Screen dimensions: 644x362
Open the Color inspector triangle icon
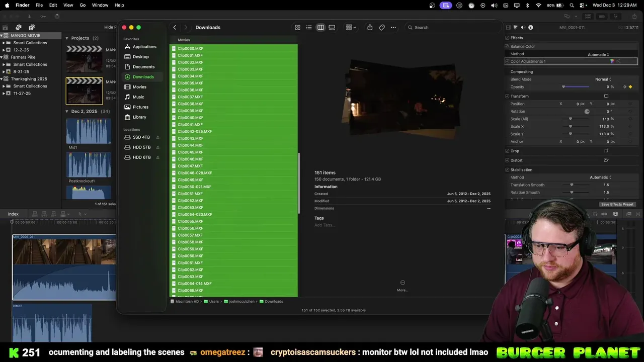[x=515, y=28]
